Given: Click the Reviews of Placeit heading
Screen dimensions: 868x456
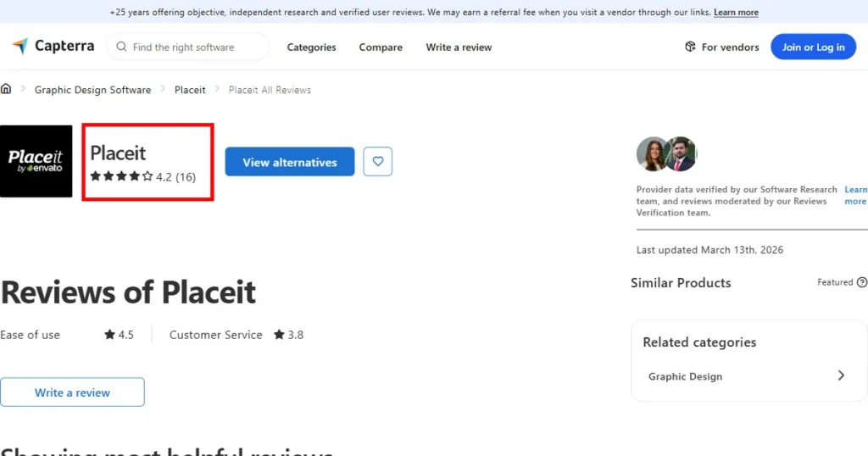Looking at the screenshot, I should point(129,292).
